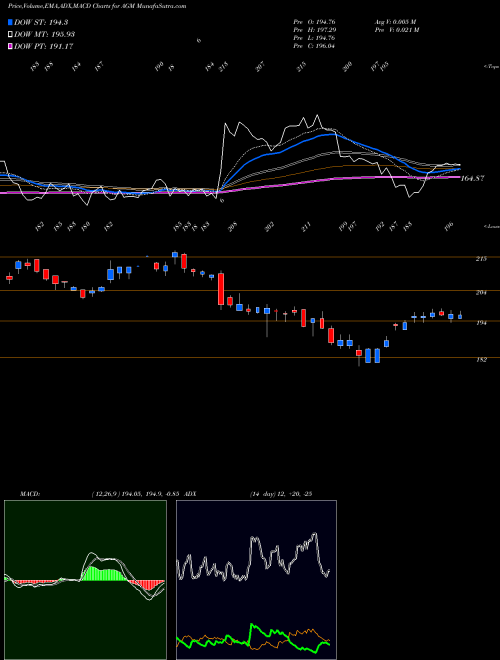Click the 215 price level label
This screenshot has height=660, width=500.
coord(481,258)
